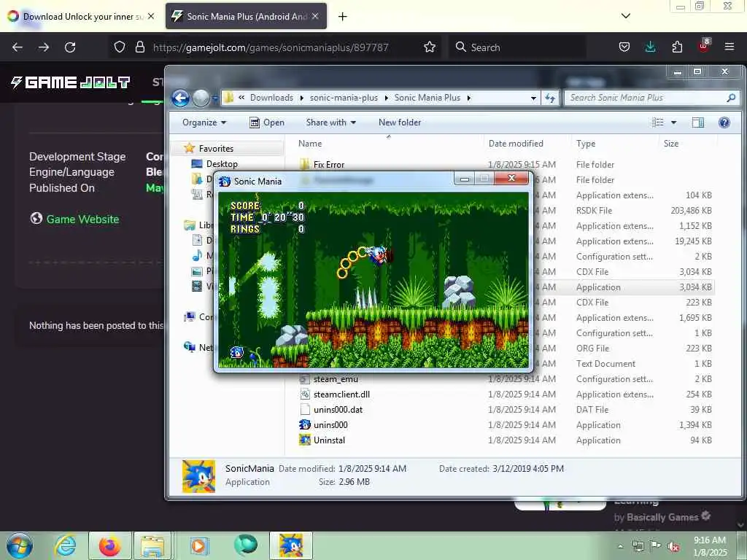Create a New folder
This screenshot has width=747, height=560.
[400, 122]
